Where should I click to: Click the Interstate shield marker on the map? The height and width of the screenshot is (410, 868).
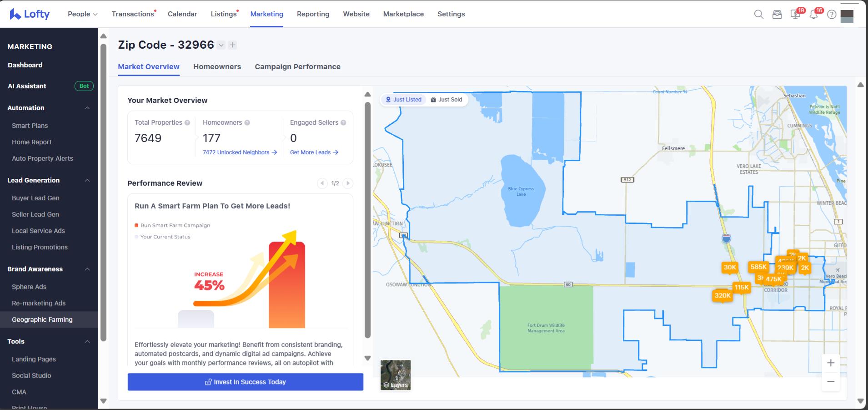727,238
